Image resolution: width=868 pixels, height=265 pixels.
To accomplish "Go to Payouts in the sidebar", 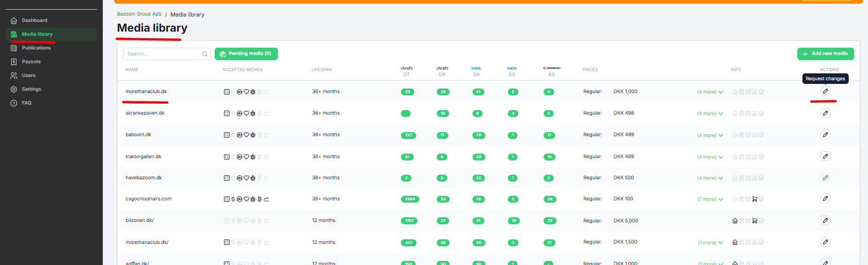I will (31, 62).
